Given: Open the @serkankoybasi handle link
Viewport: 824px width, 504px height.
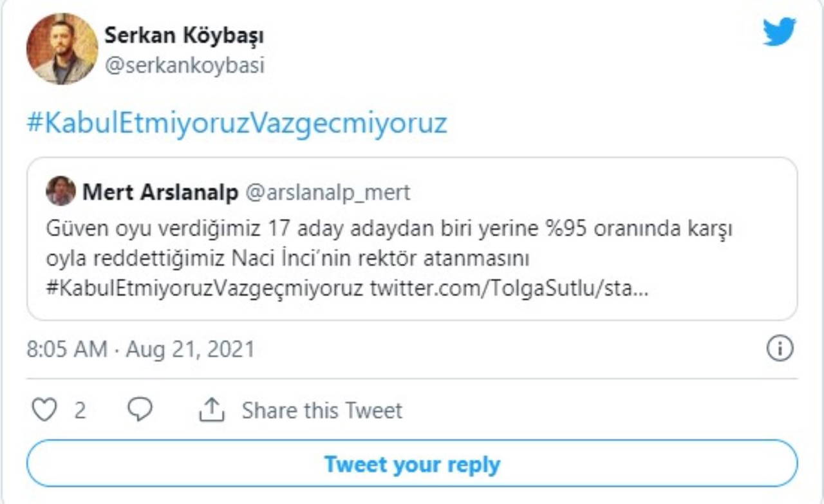Looking at the screenshot, I should pyautogui.click(x=184, y=66).
